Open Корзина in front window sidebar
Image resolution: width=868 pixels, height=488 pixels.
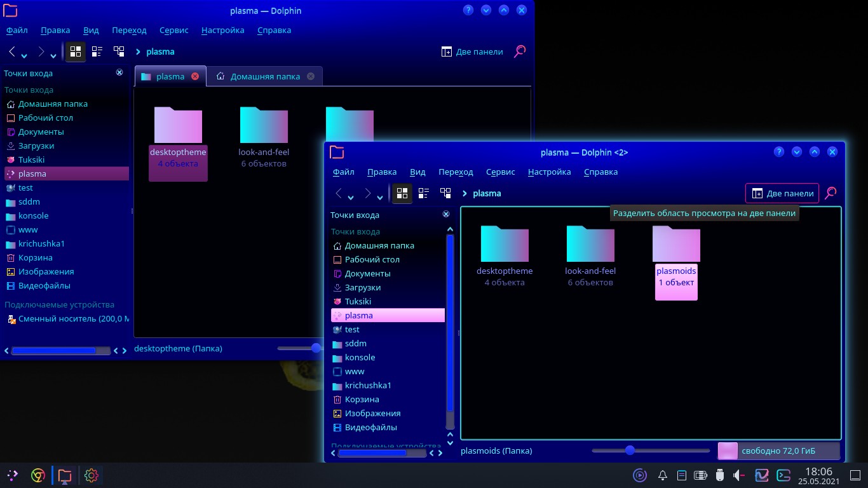point(388,399)
